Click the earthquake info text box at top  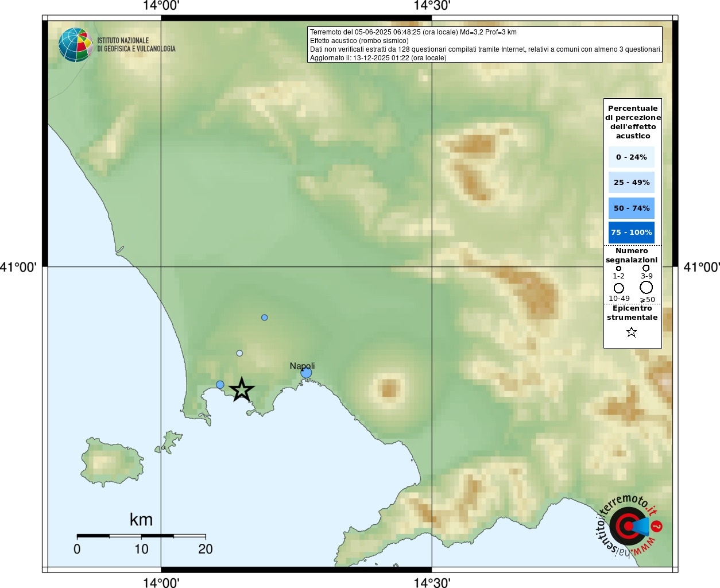coord(485,45)
